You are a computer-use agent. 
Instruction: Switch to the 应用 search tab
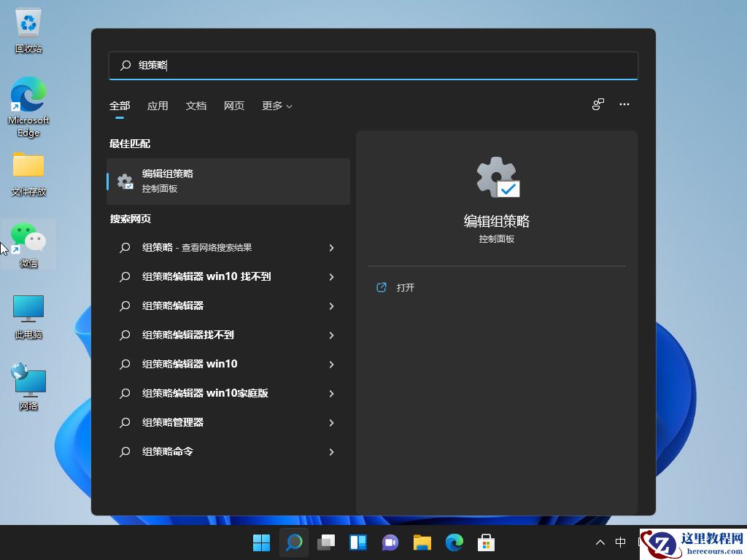tap(158, 106)
